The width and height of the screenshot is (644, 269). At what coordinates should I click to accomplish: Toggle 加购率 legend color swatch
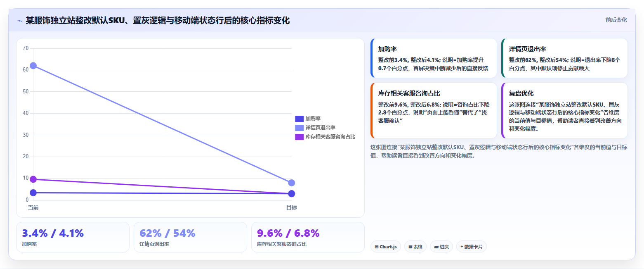pos(299,119)
